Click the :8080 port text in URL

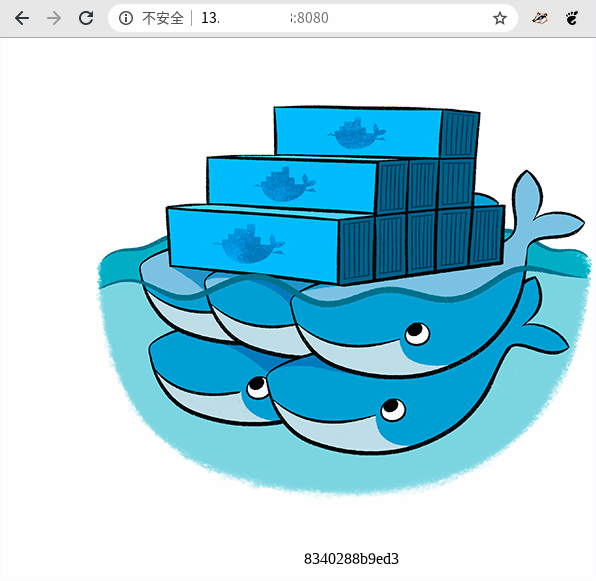click(309, 18)
